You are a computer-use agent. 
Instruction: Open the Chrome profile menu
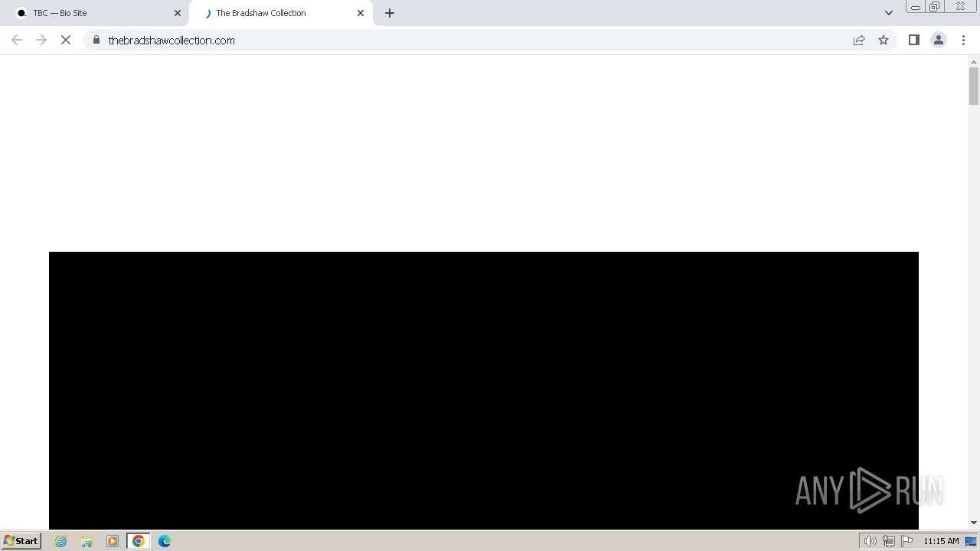click(x=939, y=40)
